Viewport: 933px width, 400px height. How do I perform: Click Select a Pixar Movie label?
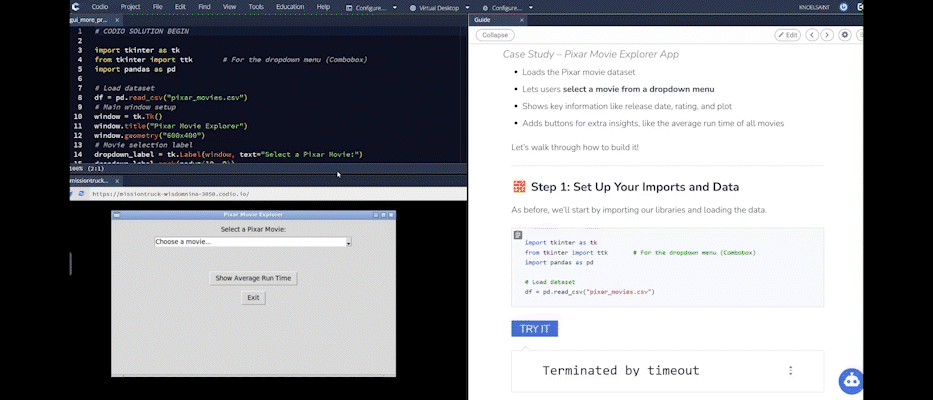coord(253,229)
